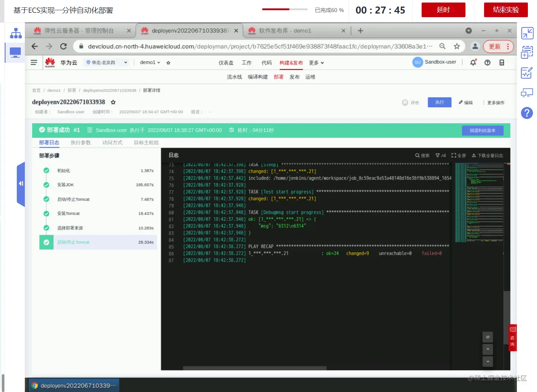Toggle log word-wrap floating button

click(x=488, y=337)
